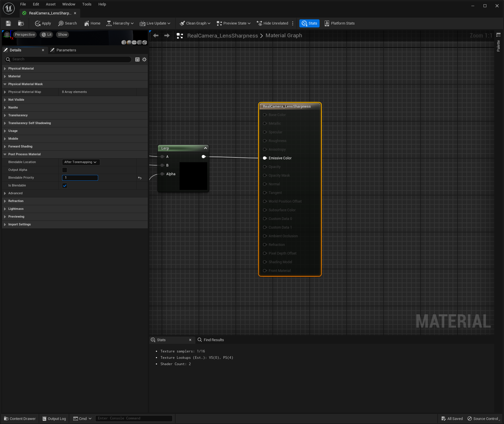Screen dimensions: 504x424
Task: Click the Unreal Engine logo
Action: pos(9,8)
